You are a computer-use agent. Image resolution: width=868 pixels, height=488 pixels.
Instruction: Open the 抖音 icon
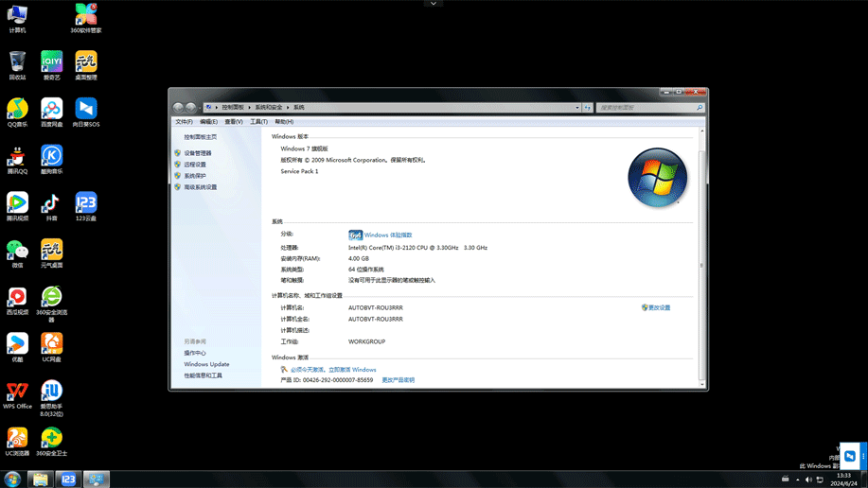tap(51, 206)
